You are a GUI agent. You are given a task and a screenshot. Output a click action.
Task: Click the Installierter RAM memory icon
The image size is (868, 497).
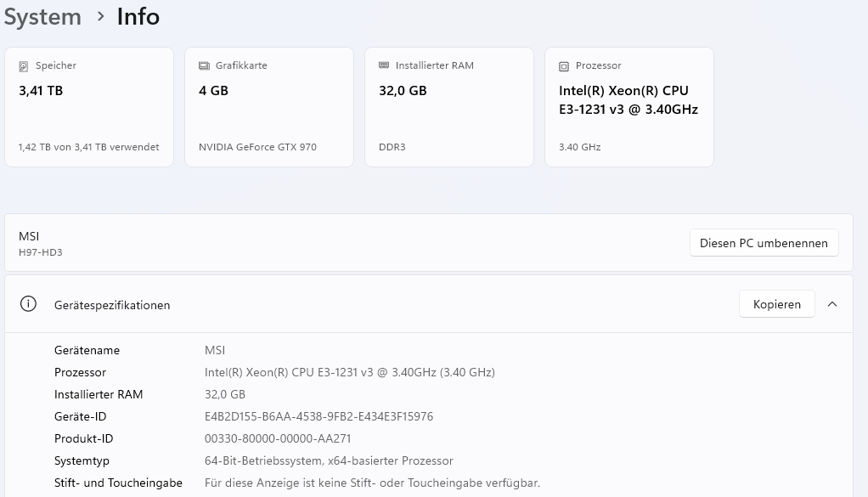[384, 65]
